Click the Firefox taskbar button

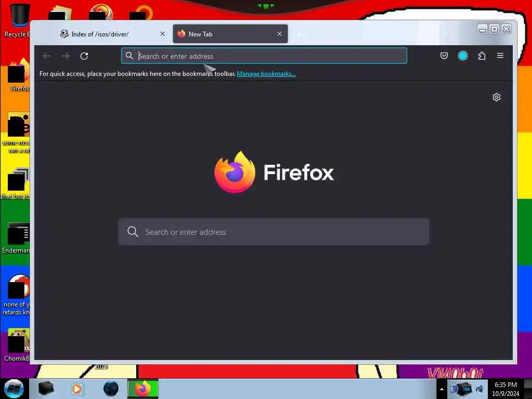click(143, 389)
